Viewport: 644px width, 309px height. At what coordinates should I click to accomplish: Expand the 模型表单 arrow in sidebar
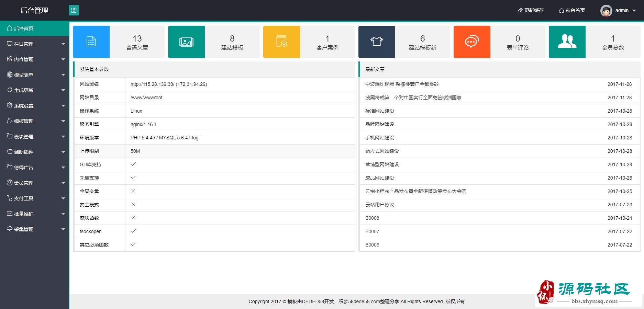[x=63, y=75]
